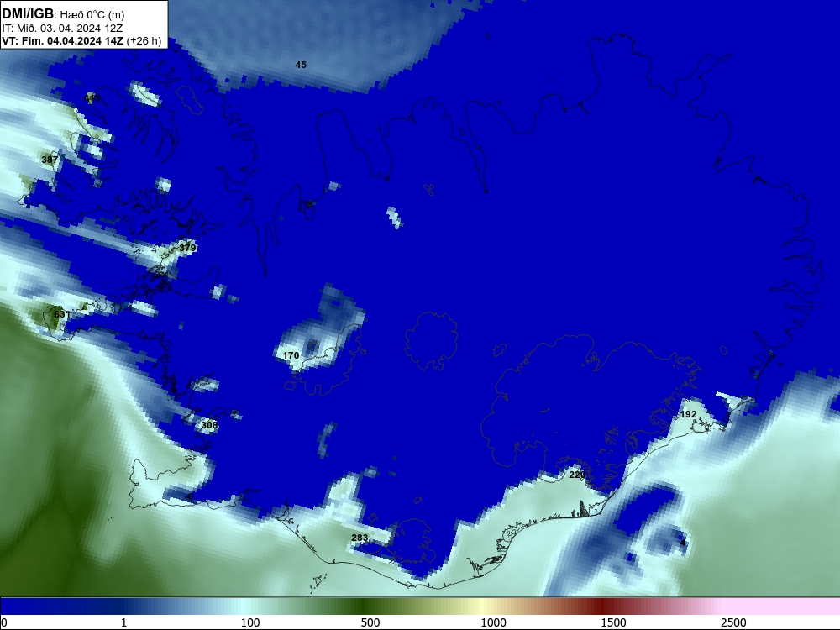Select the IT: Mið. 03. 04. 2024 12Z line

coord(63,29)
